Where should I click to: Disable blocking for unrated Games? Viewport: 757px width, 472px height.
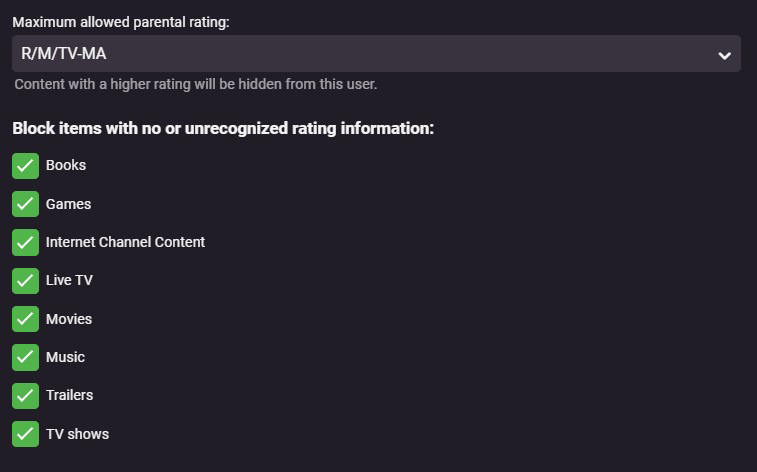tap(25, 204)
